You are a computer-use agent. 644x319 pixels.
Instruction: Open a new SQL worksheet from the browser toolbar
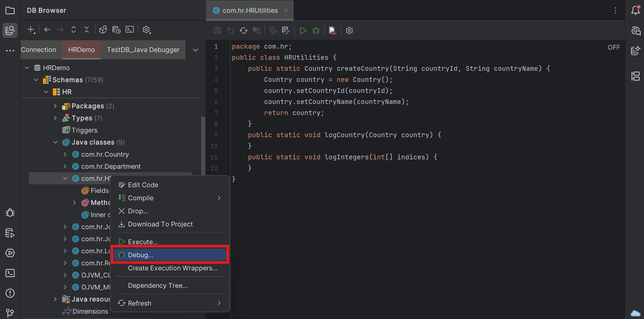point(130,30)
